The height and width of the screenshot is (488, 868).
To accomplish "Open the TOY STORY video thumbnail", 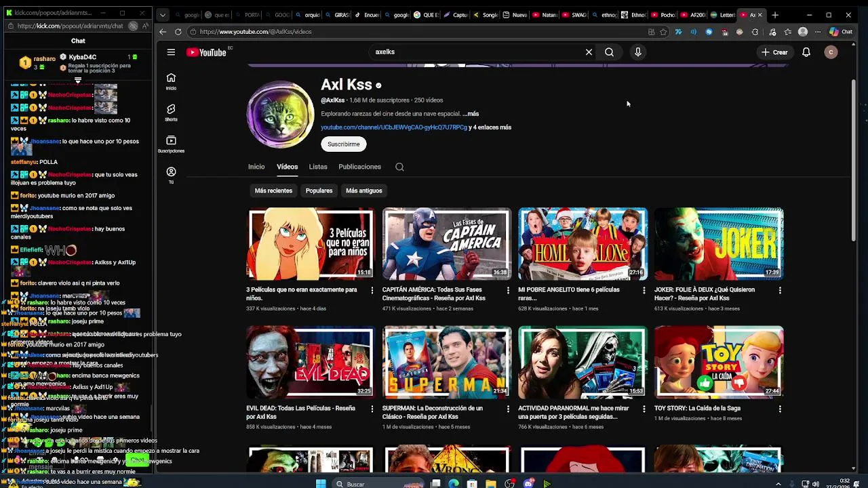I will [719, 363].
